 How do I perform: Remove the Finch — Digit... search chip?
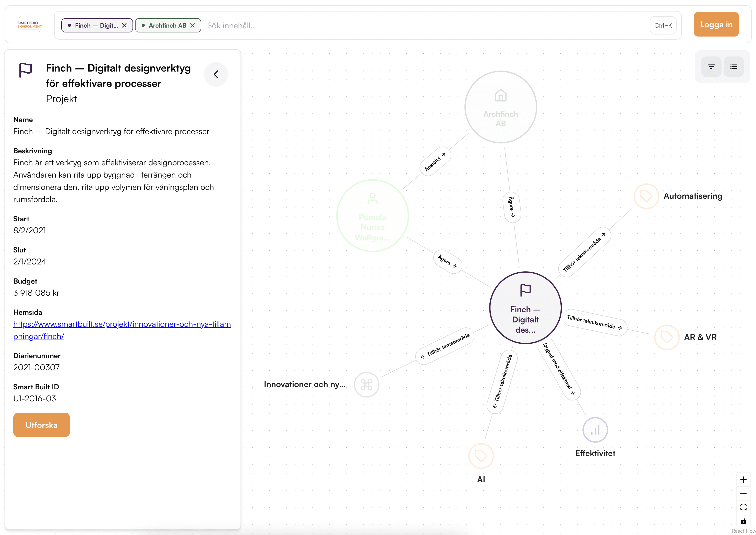click(x=124, y=25)
